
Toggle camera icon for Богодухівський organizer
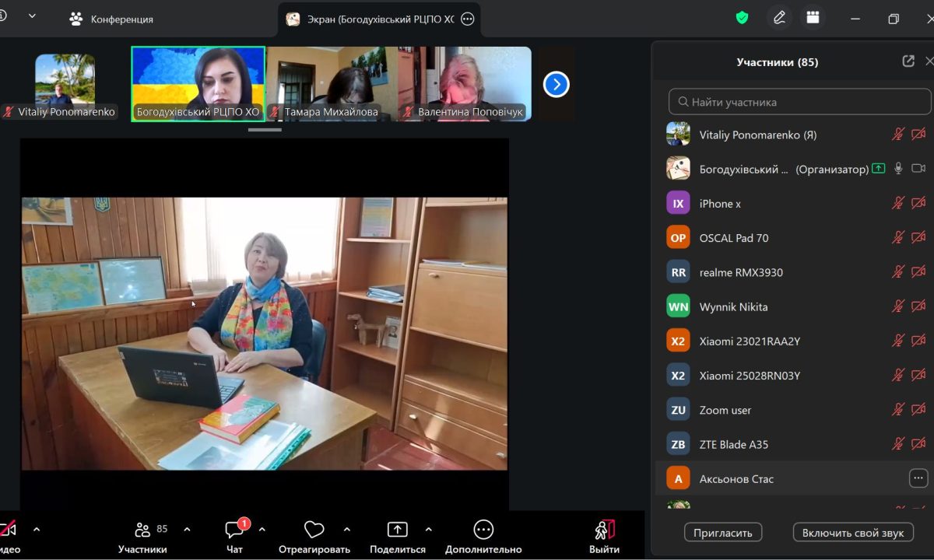point(918,169)
